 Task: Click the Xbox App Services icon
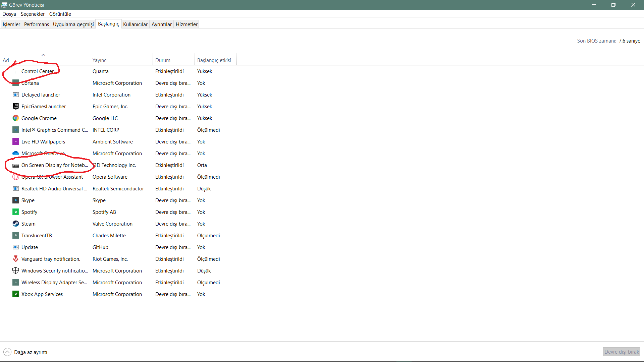tap(15, 294)
